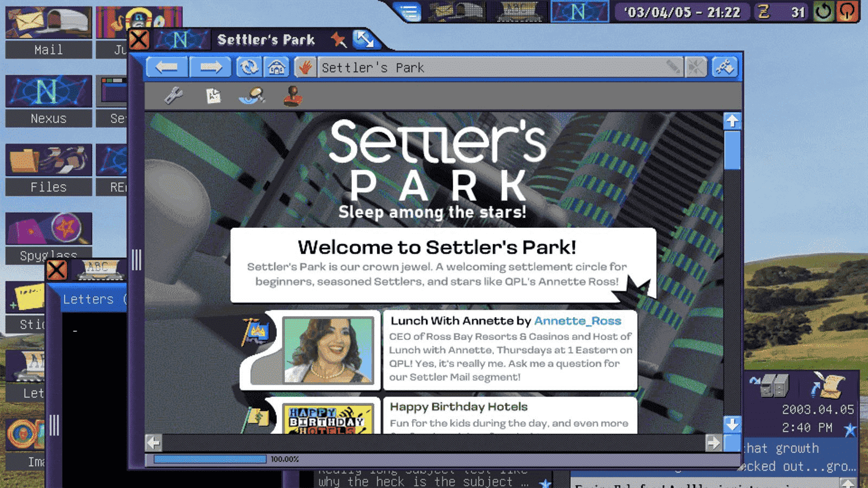Viewport: 868px width, 488px height.
Task: Toggle the blue star on mail message
Action: pos(850,429)
